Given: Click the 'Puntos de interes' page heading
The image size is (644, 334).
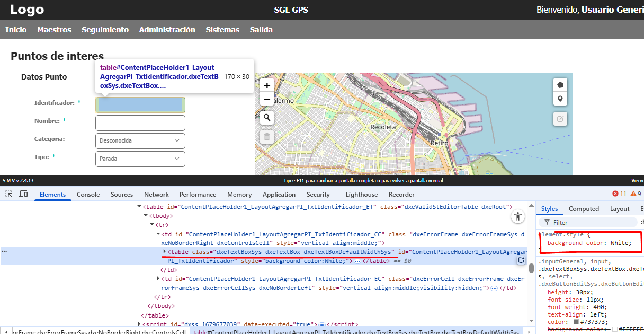Looking at the screenshot, I should 57,56.
